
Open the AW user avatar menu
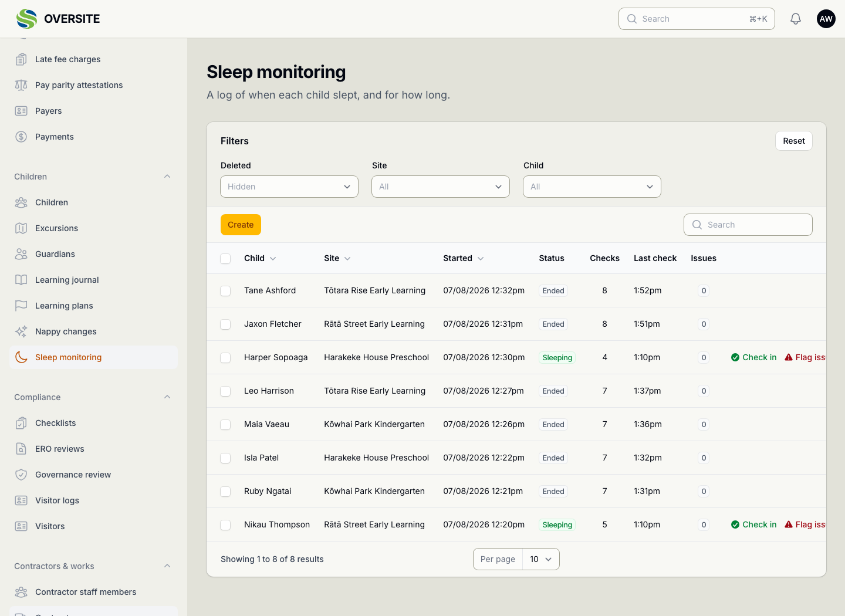pos(826,19)
